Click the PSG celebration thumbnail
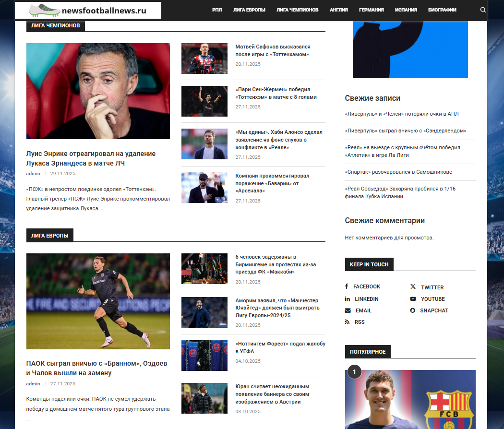Image resolution: width=504 pixels, height=429 pixels. [204, 101]
